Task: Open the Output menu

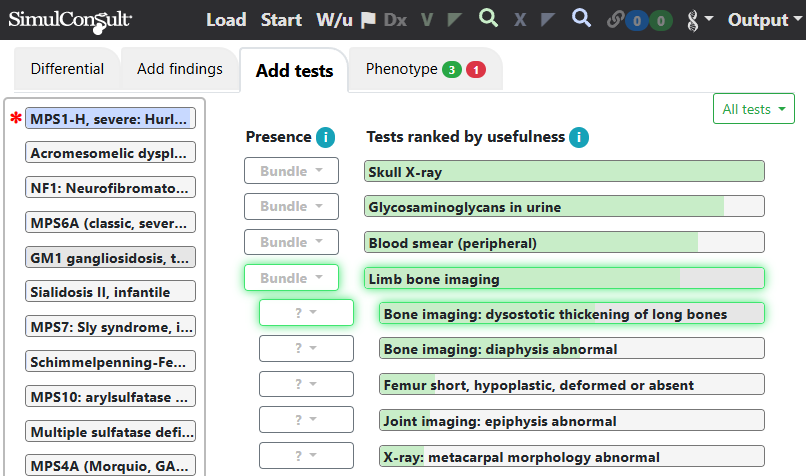Action: coord(764,20)
